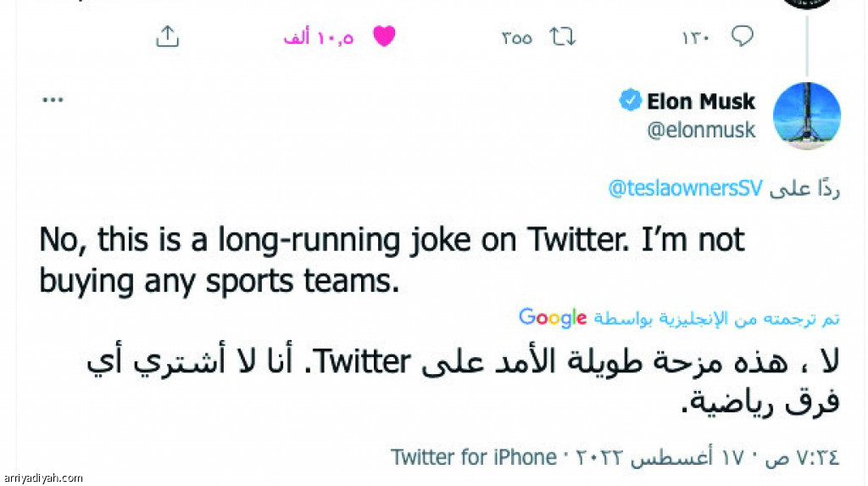Click the reply speech bubble icon
Image resolution: width=868 pixels, height=486 pixels.
click(x=743, y=36)
